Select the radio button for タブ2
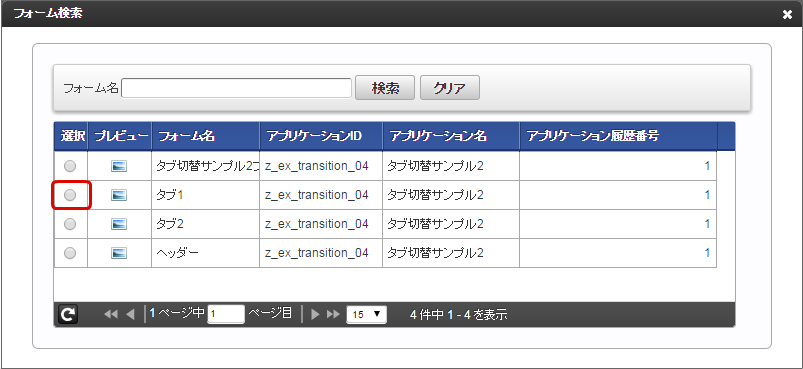803x369 pixels. (70, 224)
